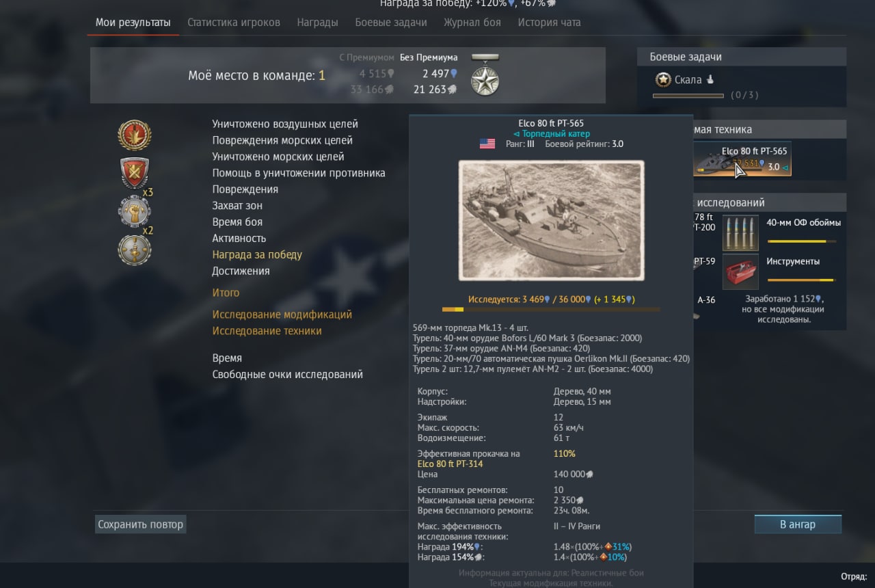Screen dimensions: 875x588
Task: Click the Исследуется research progress bar
Action: point(551,309)
